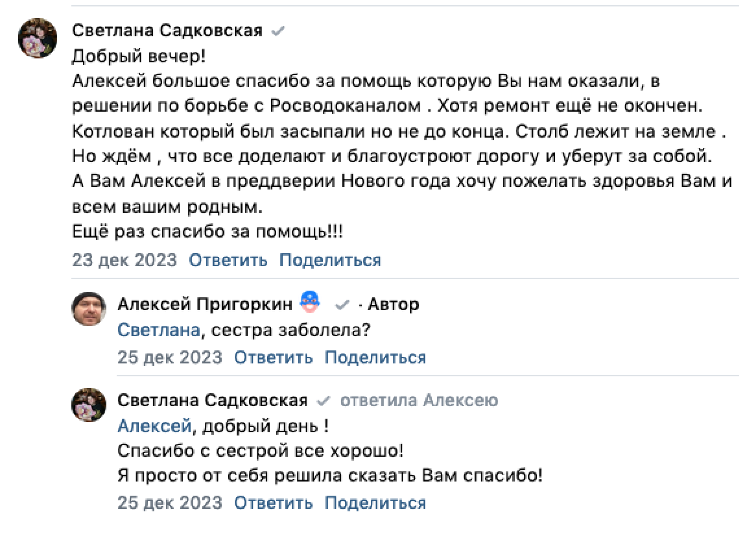Viewport: 756px width, 536px height.
Task: Click the Светлана Садковская name on the last reply
Action: (212, 400)
